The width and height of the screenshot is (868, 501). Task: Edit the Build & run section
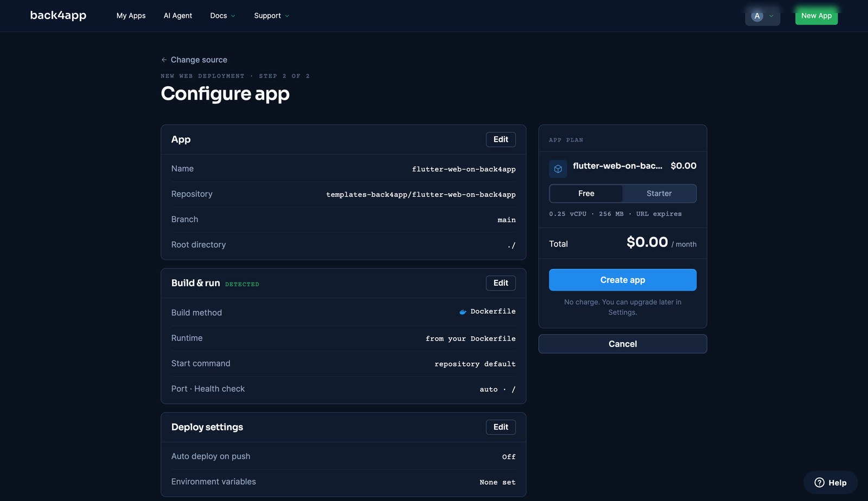click(501, 283)
